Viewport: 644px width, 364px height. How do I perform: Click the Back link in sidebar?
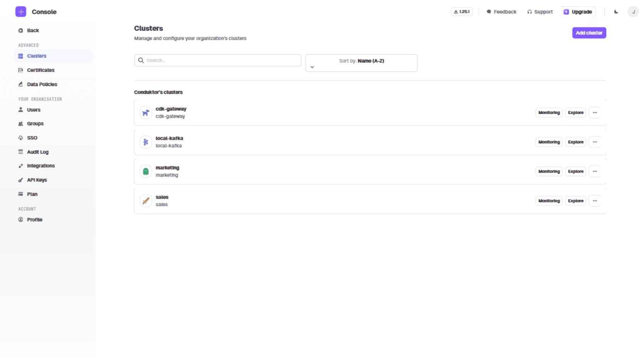33,30
